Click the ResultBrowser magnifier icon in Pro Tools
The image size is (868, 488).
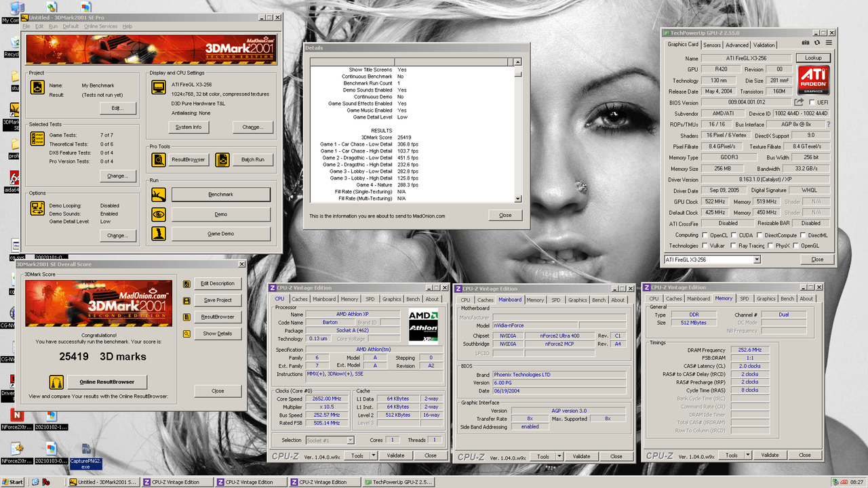click(158, 159)
